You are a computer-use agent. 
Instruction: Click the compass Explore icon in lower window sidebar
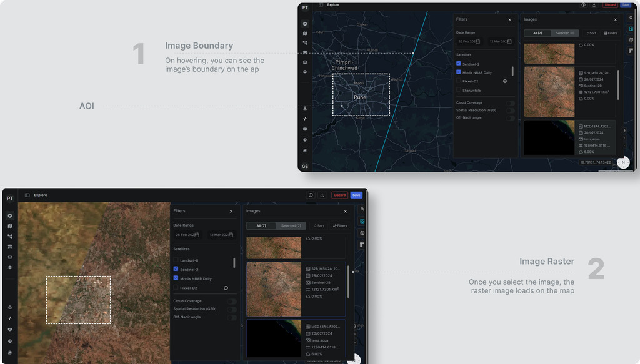point(10,215)
